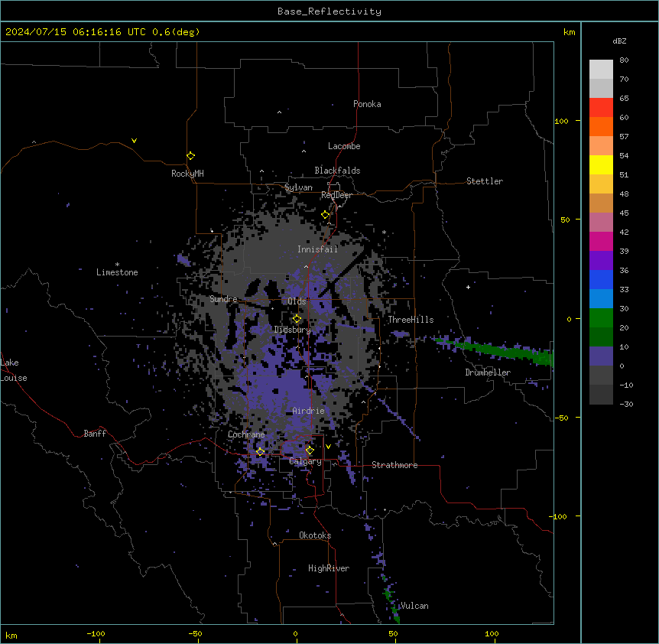Choose the purple 36-39 dBZ swatch
The image size is (659, 644).
[x=601, y=261]
